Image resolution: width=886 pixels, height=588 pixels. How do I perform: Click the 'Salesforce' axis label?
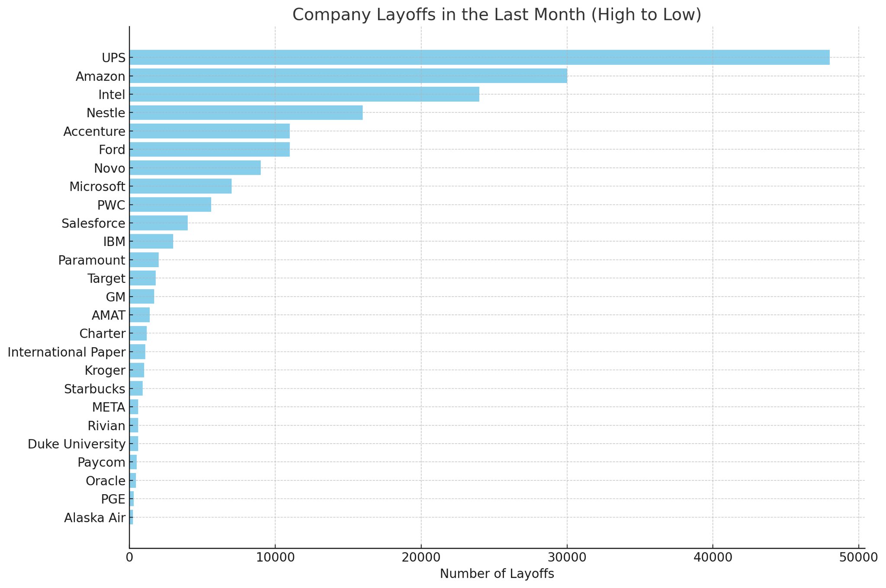[93, 224]
